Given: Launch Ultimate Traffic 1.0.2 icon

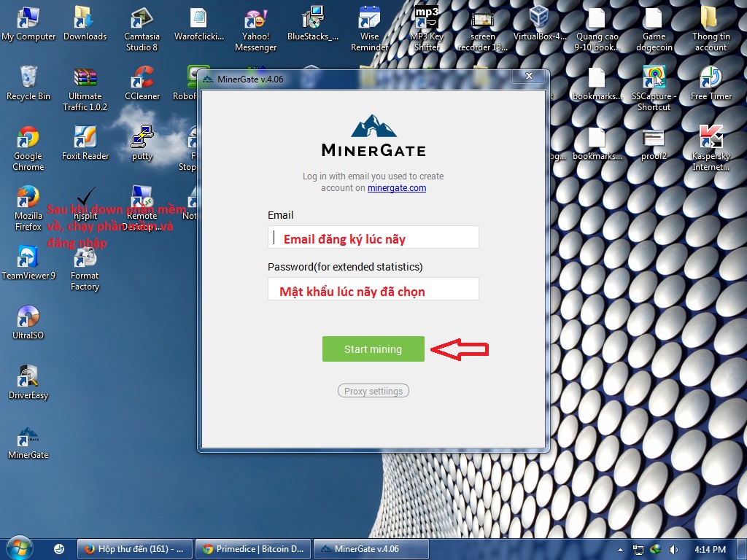Looking at the screenshot, I should pos(85,89).
